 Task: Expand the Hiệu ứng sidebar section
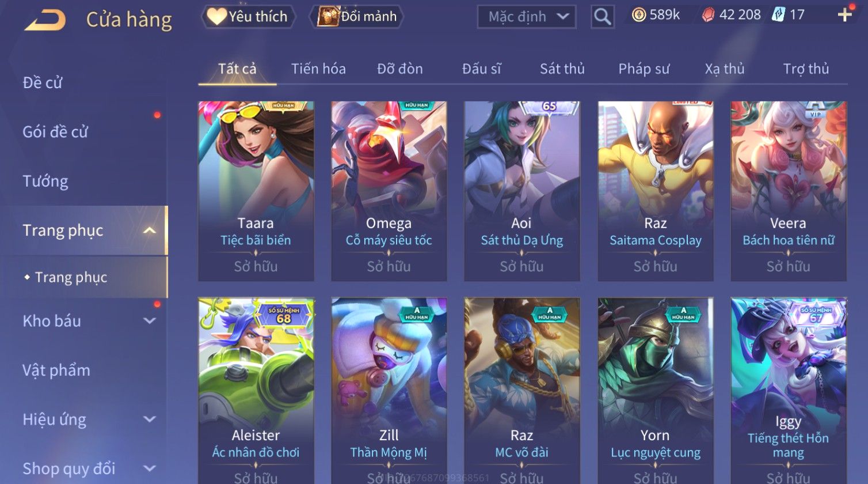150,419
